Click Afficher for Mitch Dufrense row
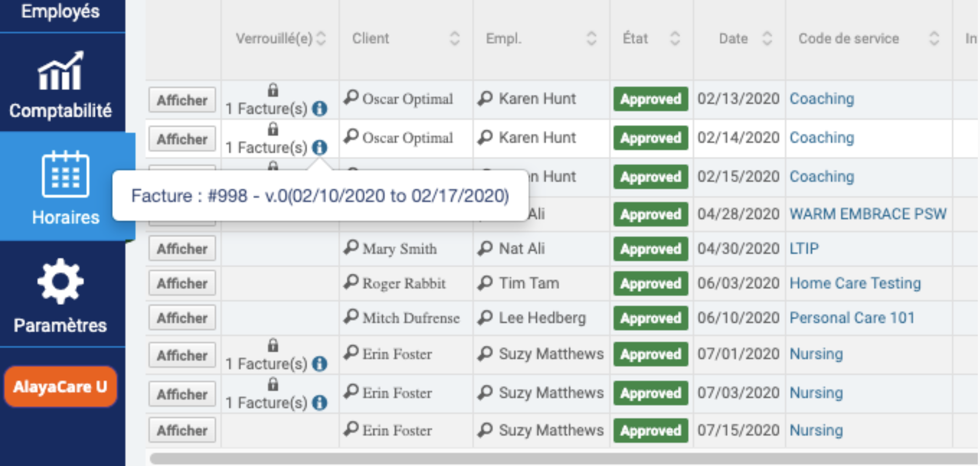 pos(182,318)
